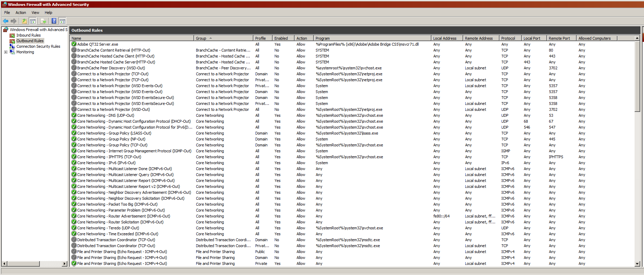Sort by the Profile column header
Screen dimensions: 644x275
click(x=262, y=38)
